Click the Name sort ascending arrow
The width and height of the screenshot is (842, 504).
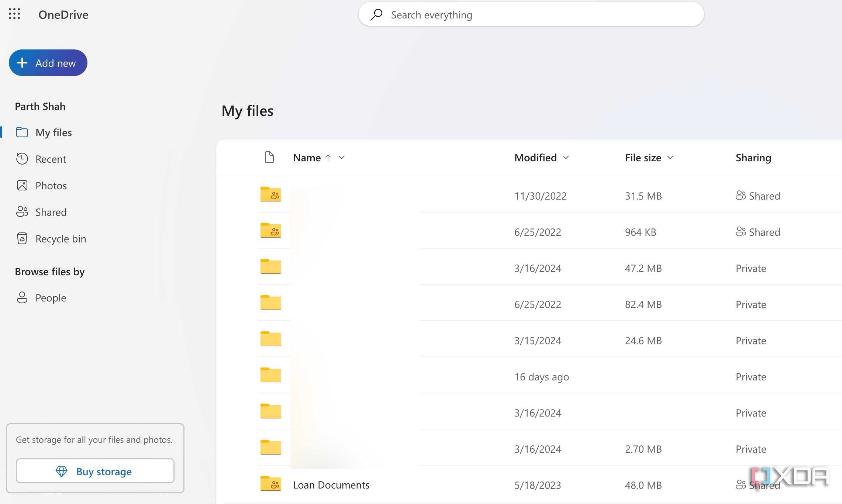click(x=328, y=158)
